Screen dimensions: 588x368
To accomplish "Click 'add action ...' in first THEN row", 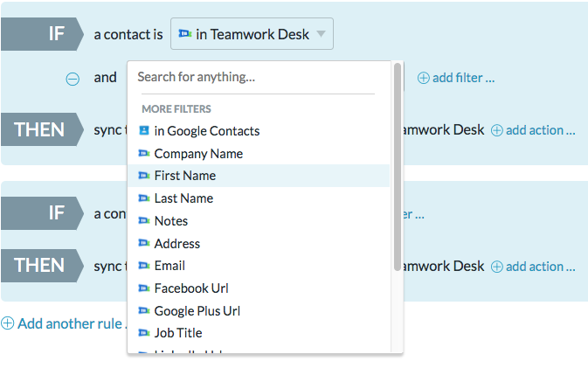I will [x=533, y=130].
